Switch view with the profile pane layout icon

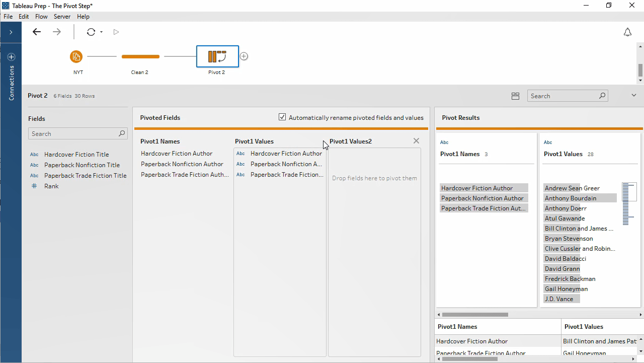pos(515,96)
